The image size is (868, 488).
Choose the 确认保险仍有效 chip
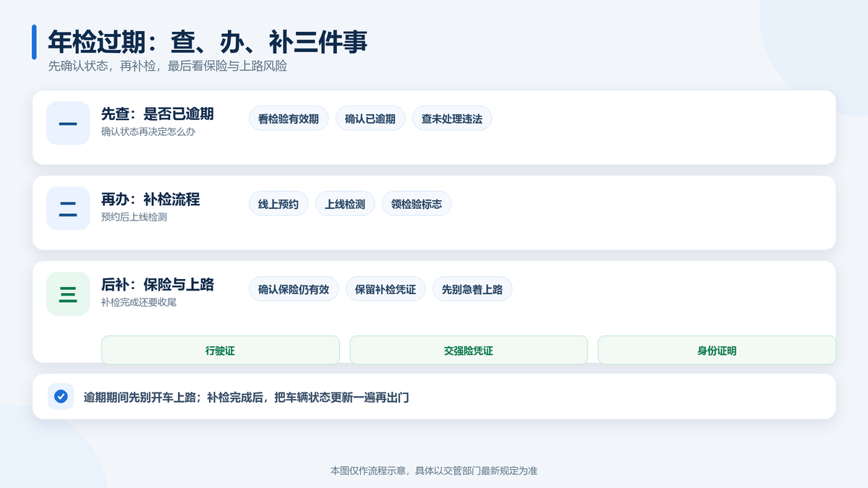point(294,289)
